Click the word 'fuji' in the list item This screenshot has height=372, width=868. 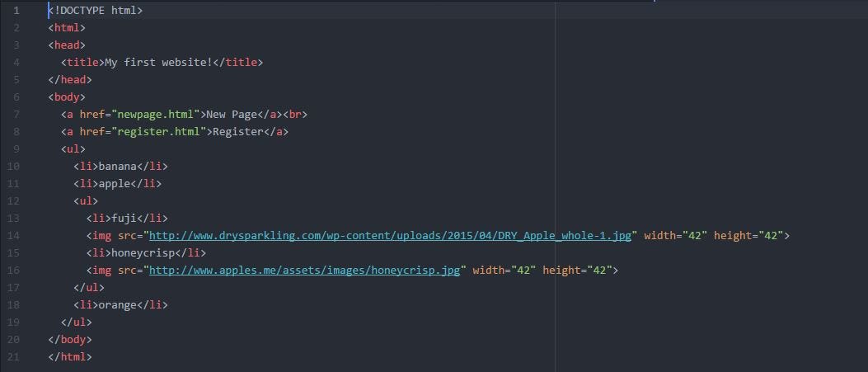point(124,218)
